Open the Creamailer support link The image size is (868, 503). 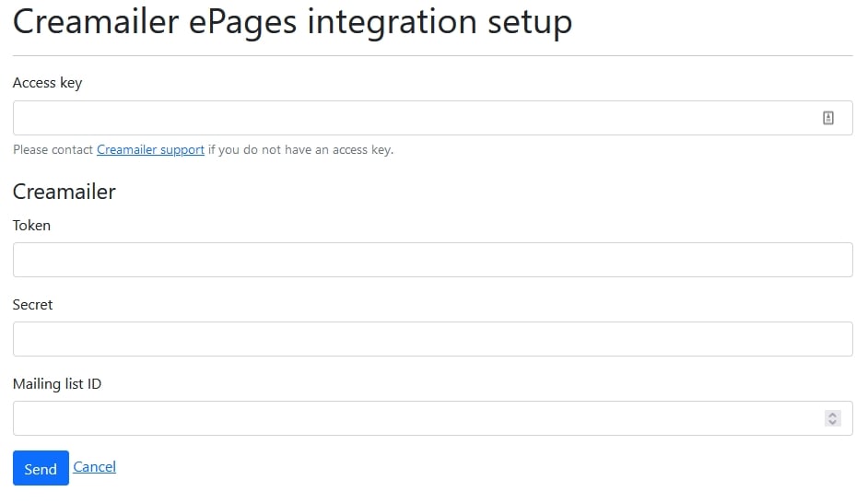(150, 149)
